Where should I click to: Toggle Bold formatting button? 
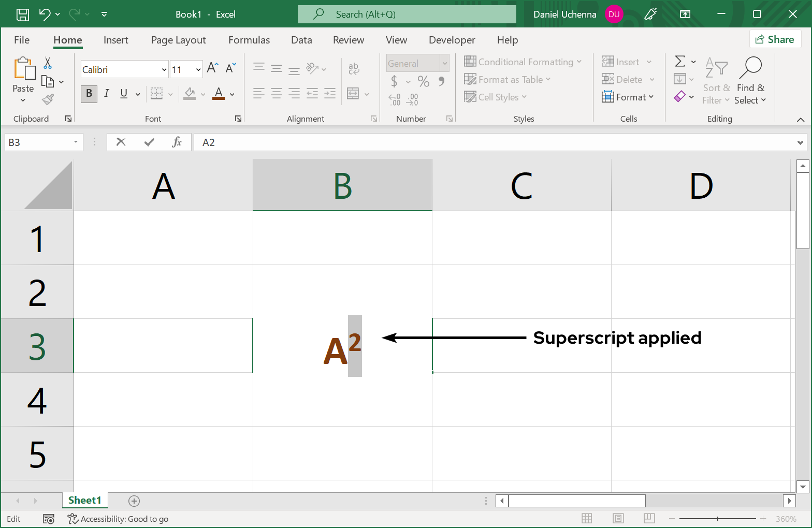89,93
